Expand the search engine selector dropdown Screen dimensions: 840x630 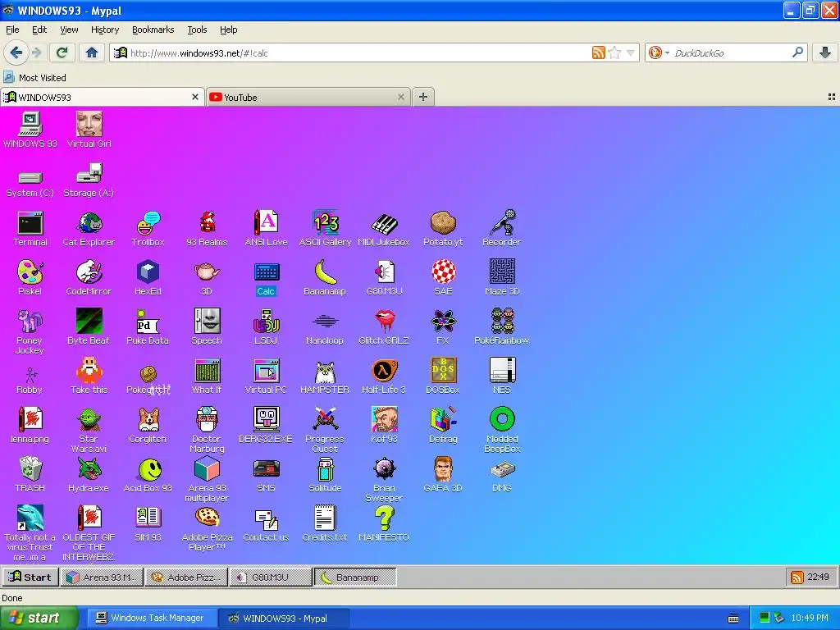coord(659,52)
